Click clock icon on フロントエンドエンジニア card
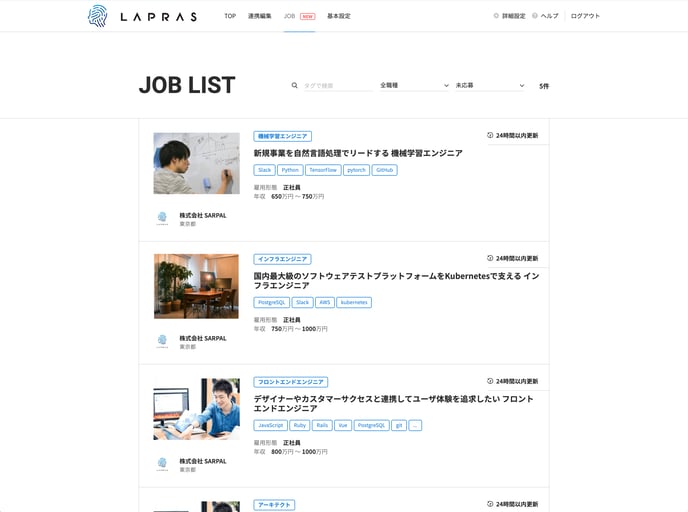 490,381
